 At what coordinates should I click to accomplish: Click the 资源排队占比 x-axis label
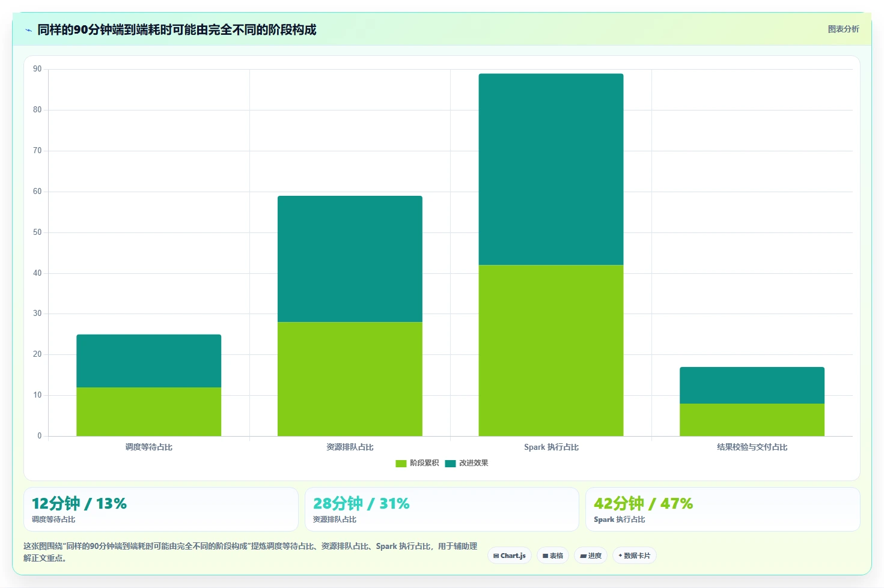point(350,447)
